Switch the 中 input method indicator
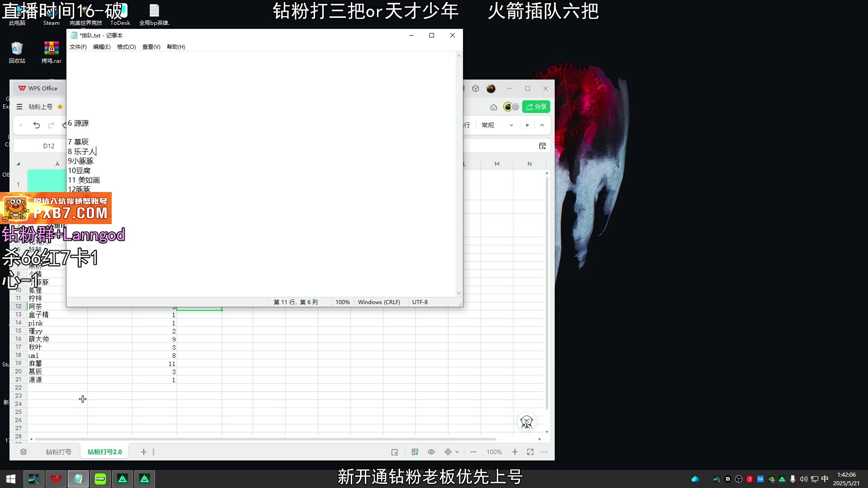 (x=825, y=479)
